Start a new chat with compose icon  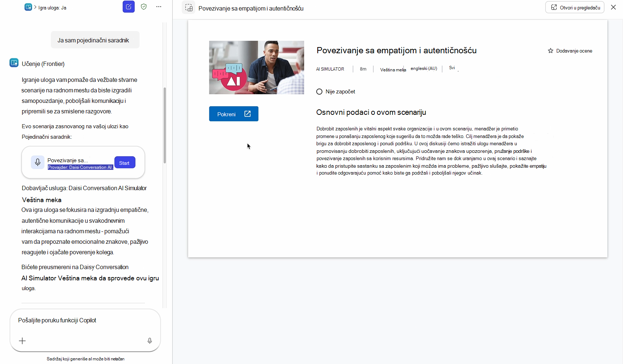[x=129, y=7]
